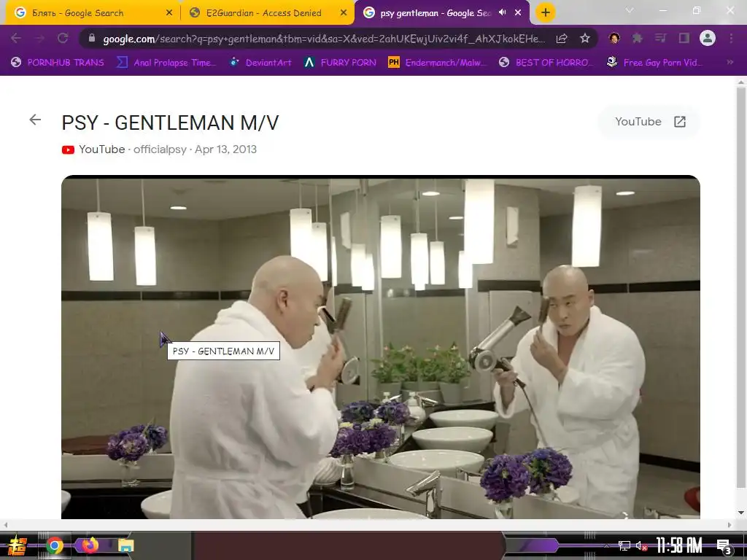Close the psy gentleman tab

pos(518,13)
